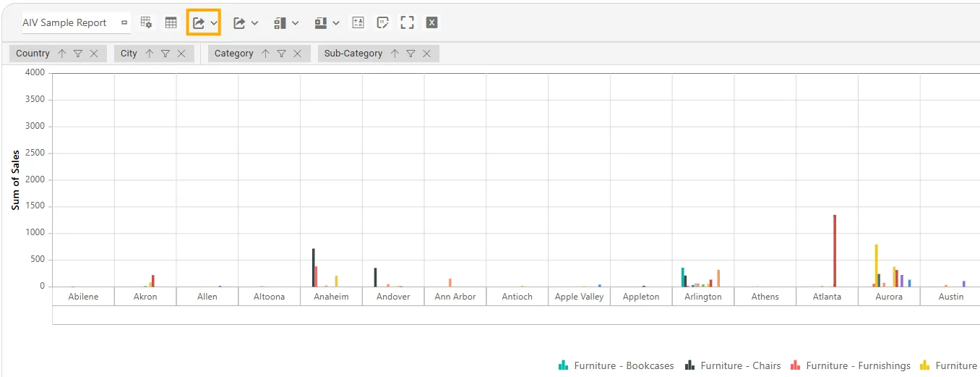Click the Abilene axis label
Screen dimensions: 980x377
point(83,297)
